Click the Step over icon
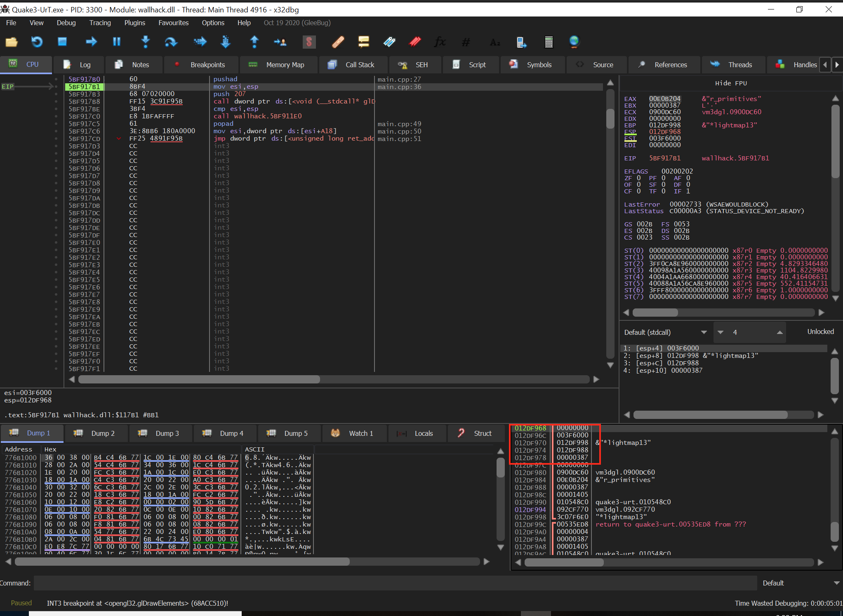843x616 pixels. click(x=171, y=42)
